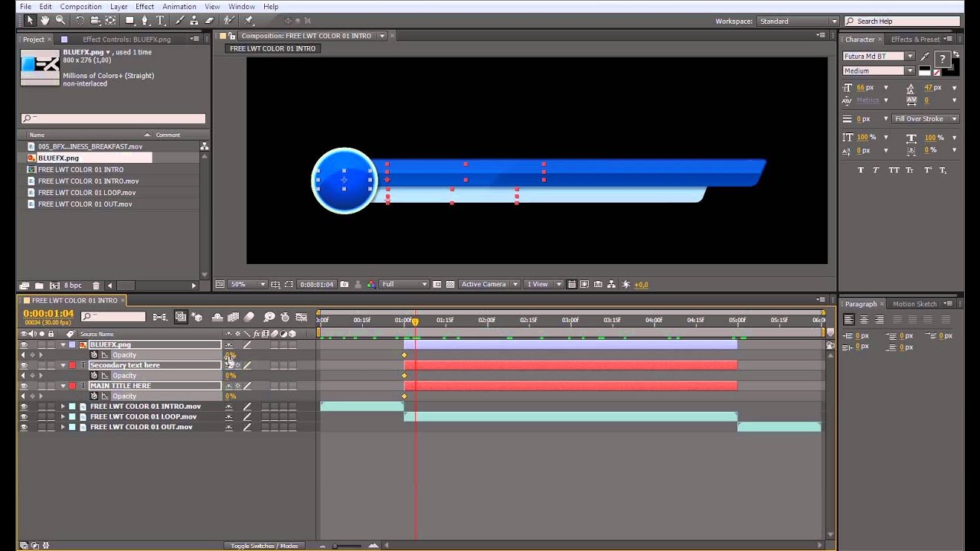Click Toggle Switches / Modes button
Screen dimensions: 980x551
click(265, 546)
